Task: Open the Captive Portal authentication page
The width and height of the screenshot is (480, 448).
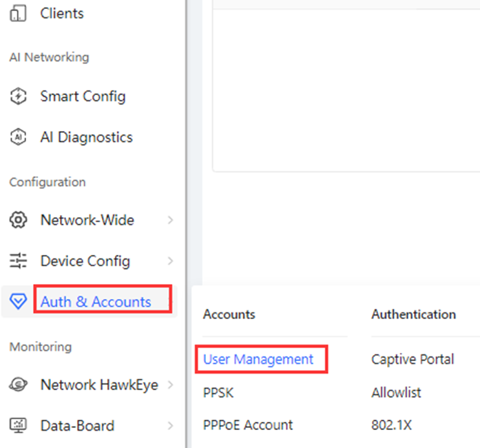Action: [413, 359]
